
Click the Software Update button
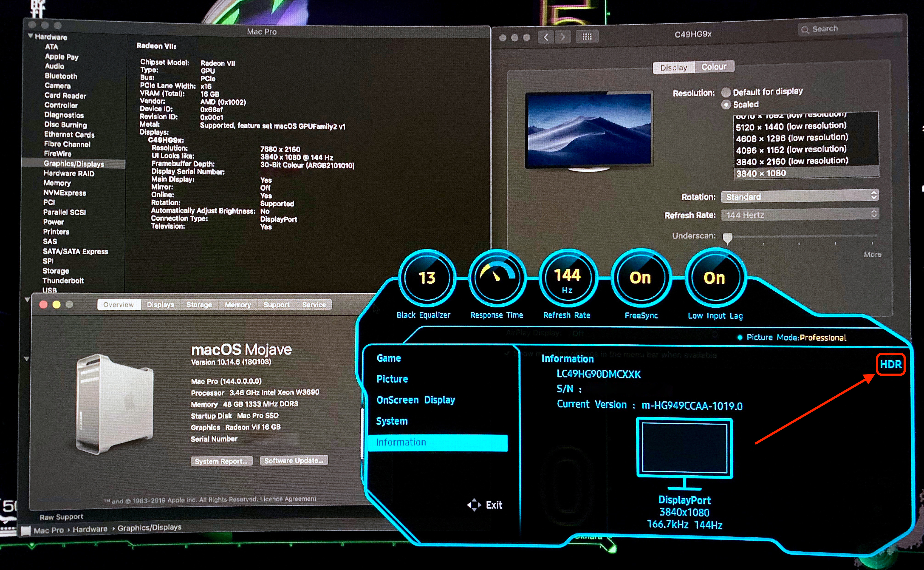coord(294,461)
